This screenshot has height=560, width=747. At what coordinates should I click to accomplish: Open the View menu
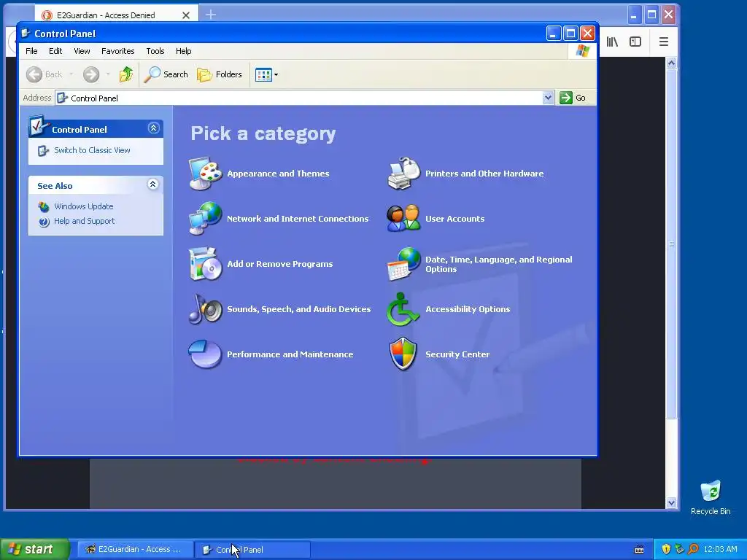point(82,51)
